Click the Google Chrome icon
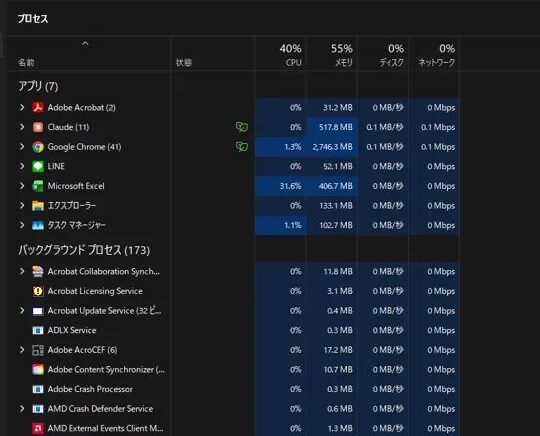Viewport: 540px width, 436px height. pyautogui.click(x=38, y=147)
